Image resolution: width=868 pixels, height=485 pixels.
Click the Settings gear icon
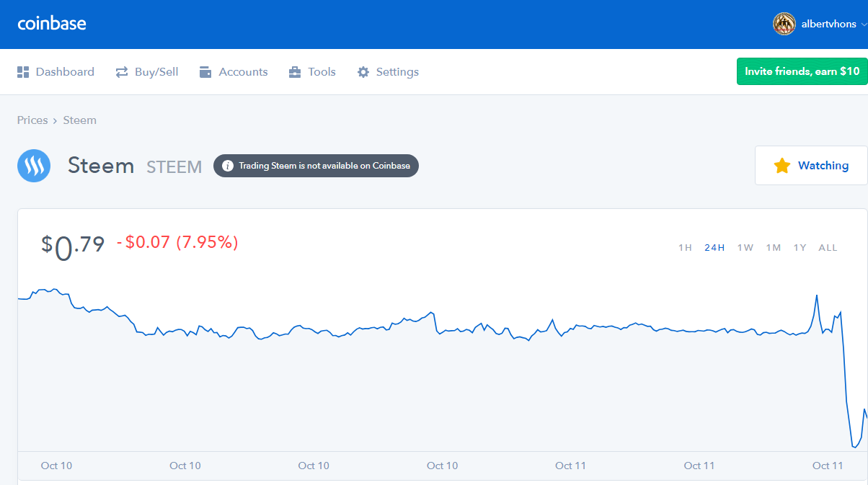pyautogui.click(x=363, y=72)
